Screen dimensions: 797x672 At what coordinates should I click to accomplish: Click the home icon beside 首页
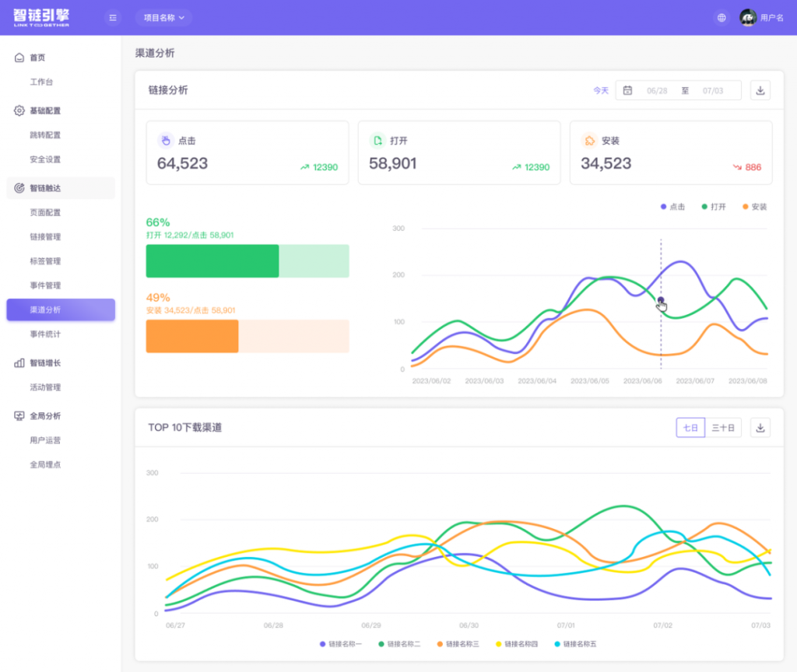pos(19,58)
